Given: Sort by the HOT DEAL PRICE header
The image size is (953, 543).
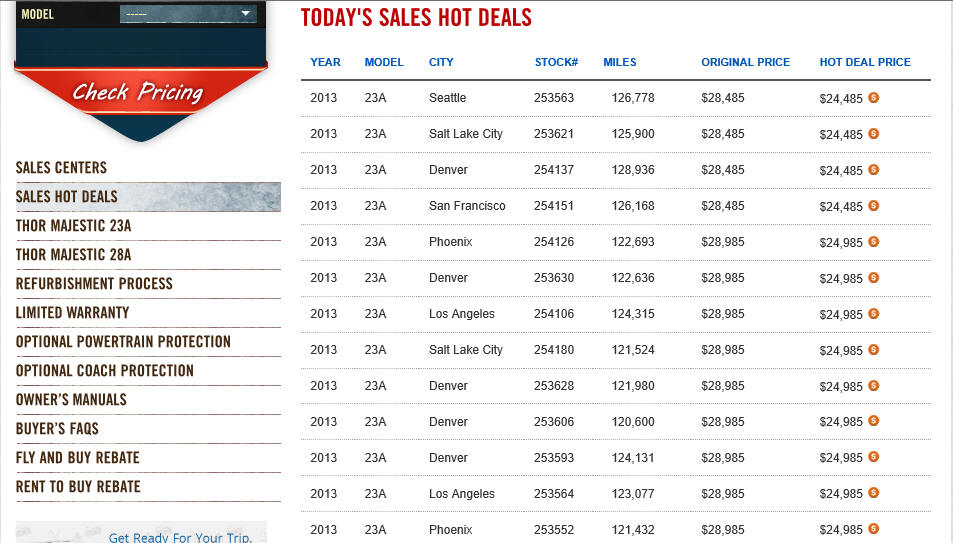Looking at the screenshot, I should point(865,62).
